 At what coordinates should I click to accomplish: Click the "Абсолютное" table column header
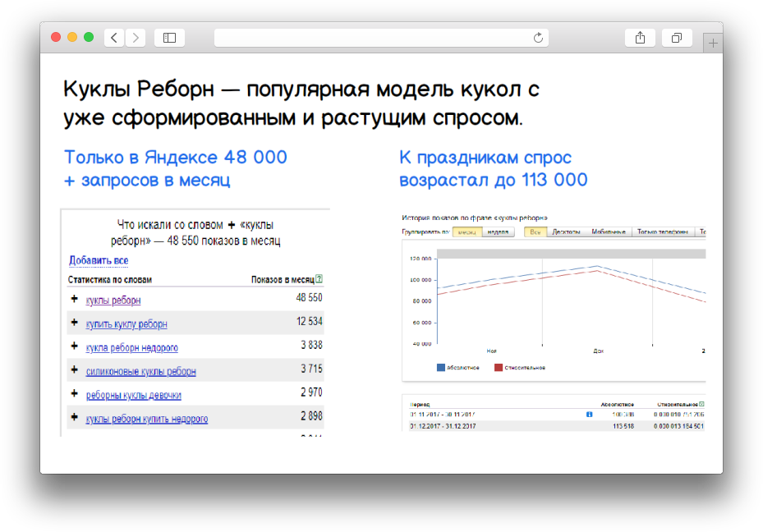pyautogui.click(x=618, y=405)
